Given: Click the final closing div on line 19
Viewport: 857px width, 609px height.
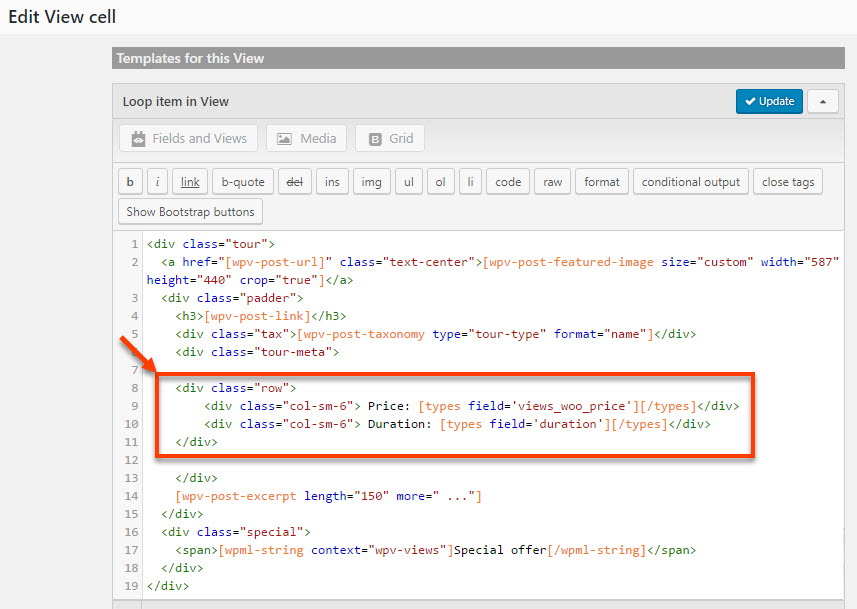Looking at the screenshot, I should click(x=168, y=586).
